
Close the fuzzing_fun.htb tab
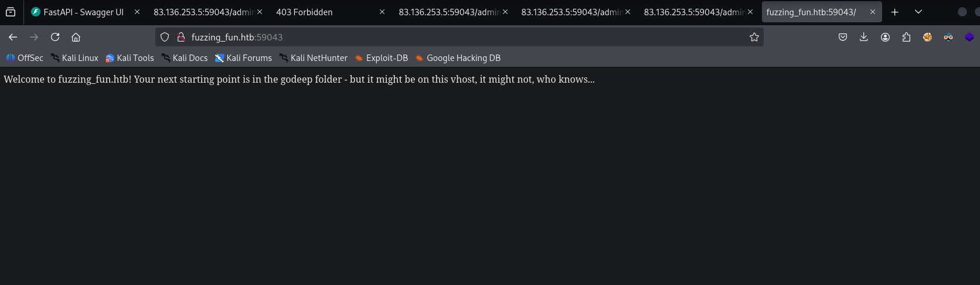coord(872,12)
